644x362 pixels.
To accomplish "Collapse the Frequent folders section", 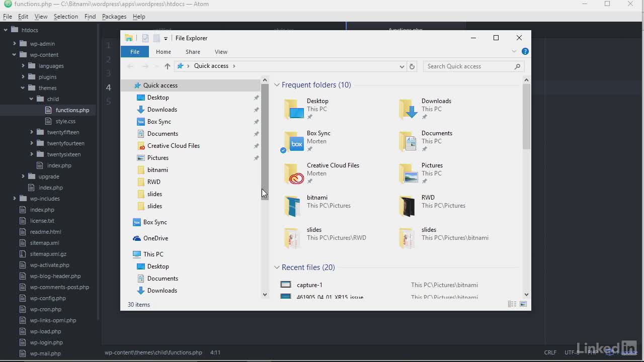I will point(277,85).
